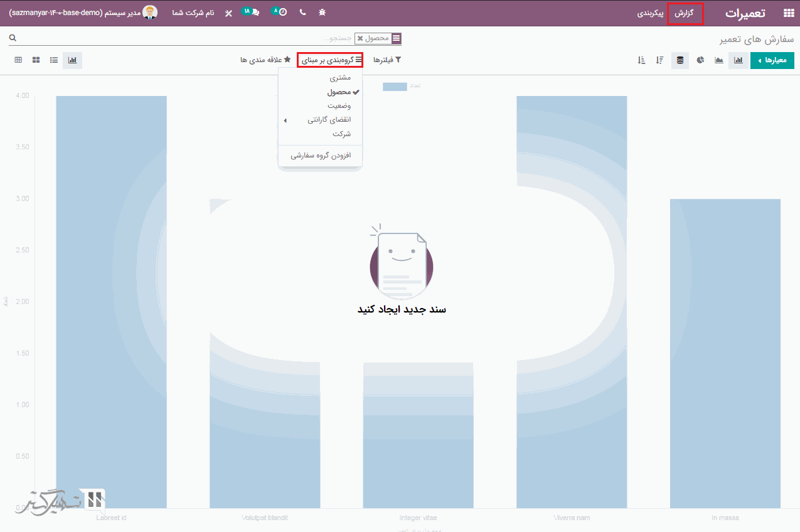
Task: Open the phone call icon
Action: [302, 13]
